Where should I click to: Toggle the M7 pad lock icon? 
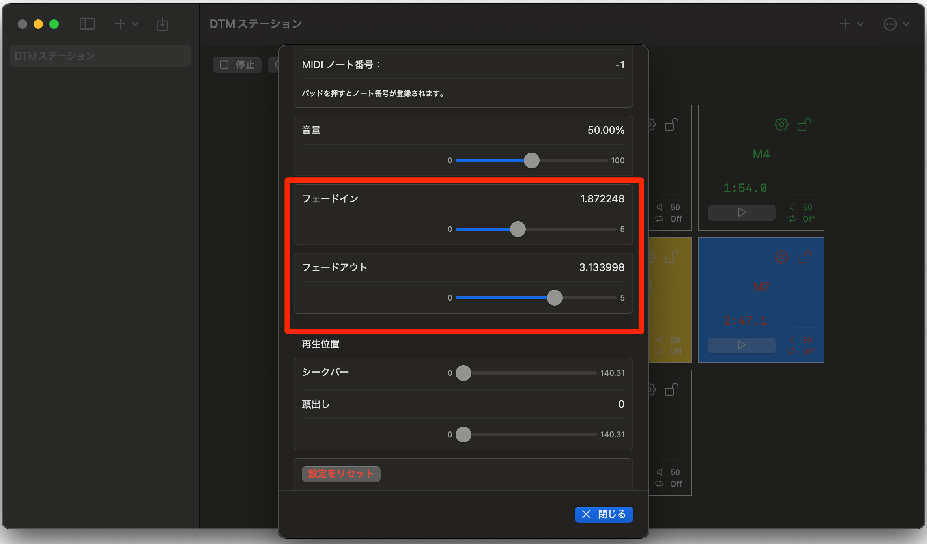click(804, 257)
